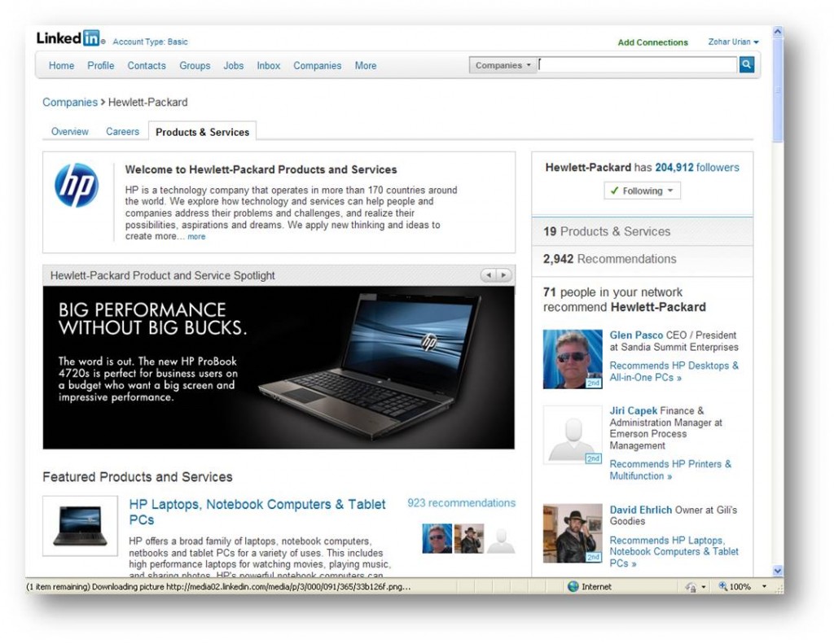Switch to the Overview tab
834x644 pixels.
(70, 131)
